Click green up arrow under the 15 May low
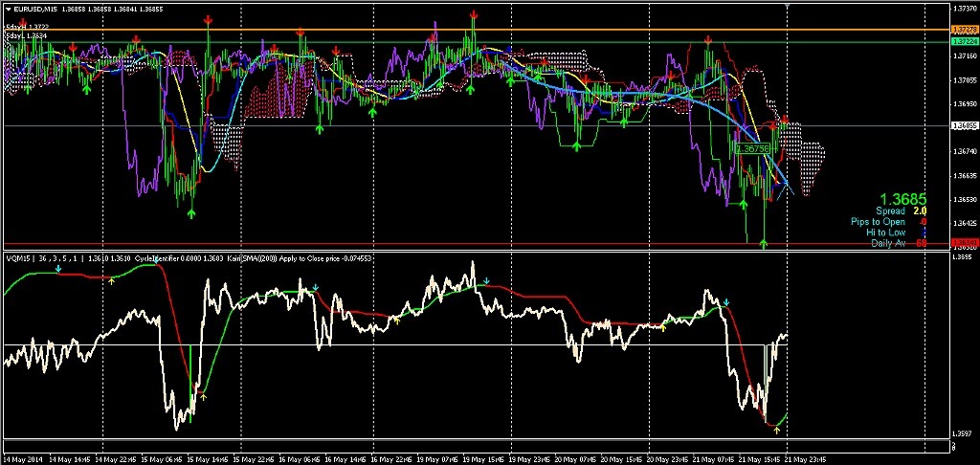Screen dimensions: 980x465 pyautogui.click(x=191, y=214)
